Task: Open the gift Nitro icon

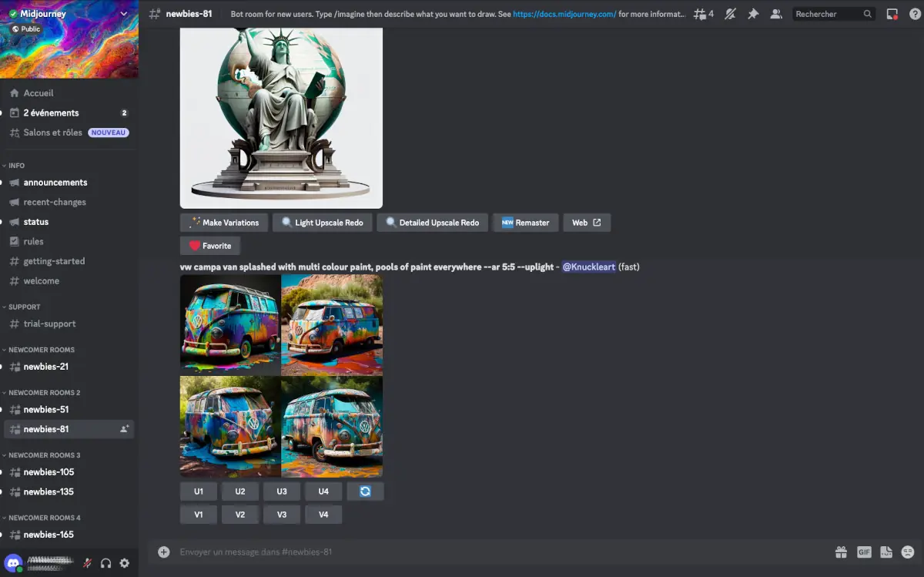Action: click(x=841, y=552)
